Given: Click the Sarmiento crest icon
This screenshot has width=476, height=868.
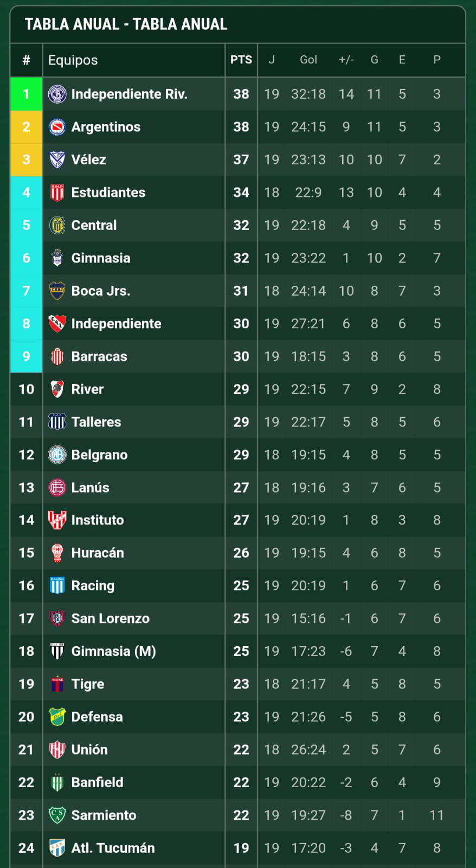Looking at the screenshot, I should 57,815.
